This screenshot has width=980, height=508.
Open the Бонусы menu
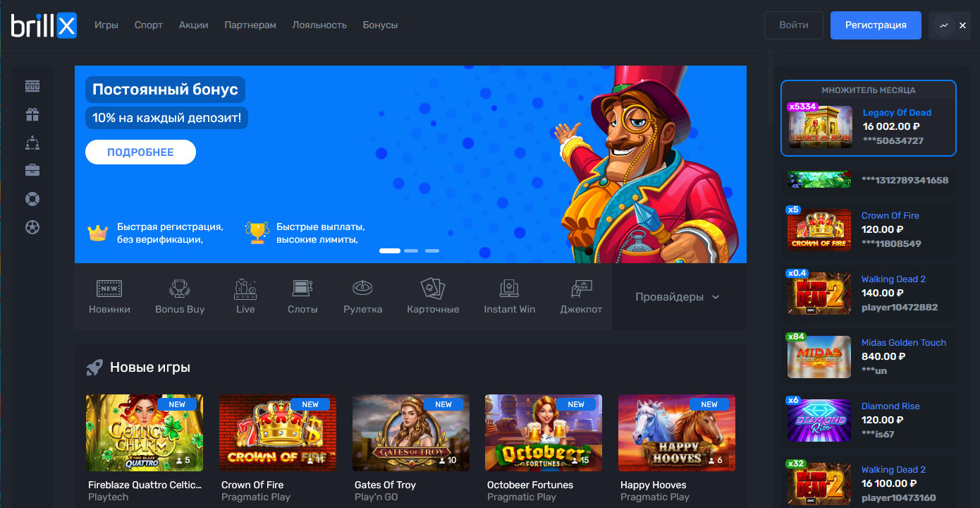pos(381,25)
